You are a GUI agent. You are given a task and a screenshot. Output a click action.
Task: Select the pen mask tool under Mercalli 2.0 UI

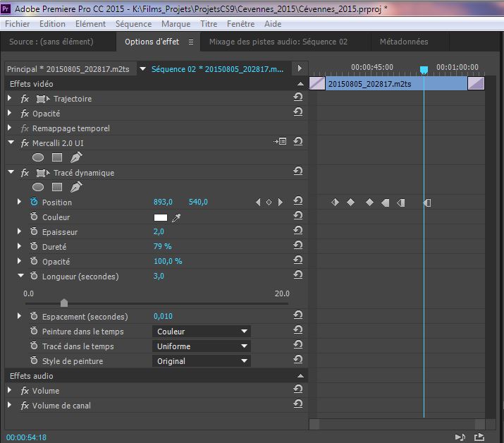(76, 158)
